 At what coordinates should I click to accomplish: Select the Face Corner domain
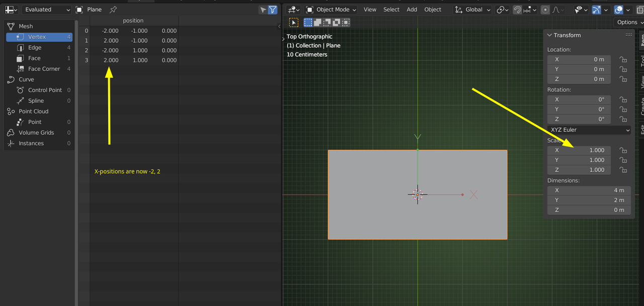[43, 69]
